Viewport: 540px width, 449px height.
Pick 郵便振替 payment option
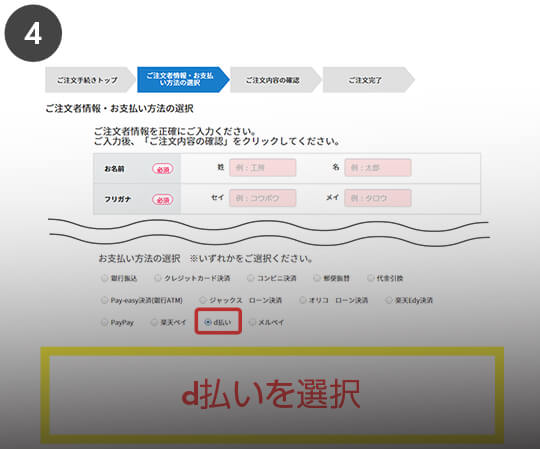[x=317, y=278]
